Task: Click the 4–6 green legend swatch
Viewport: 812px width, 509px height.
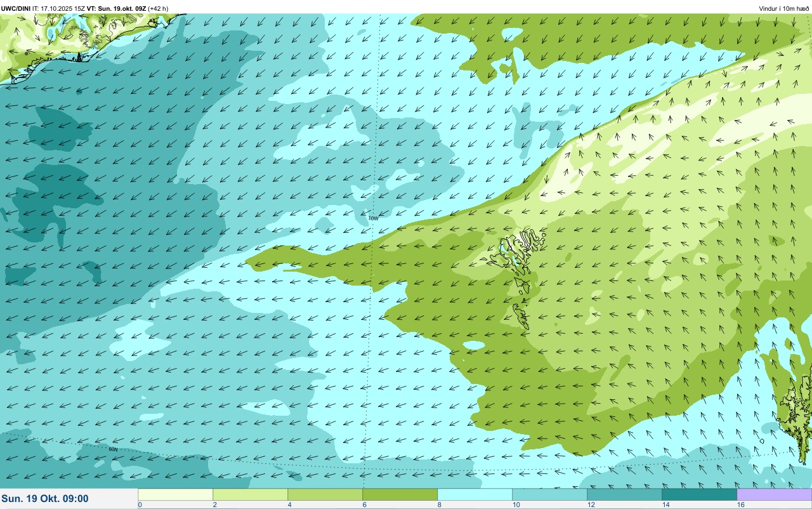Action: click(x=325, y=494)
